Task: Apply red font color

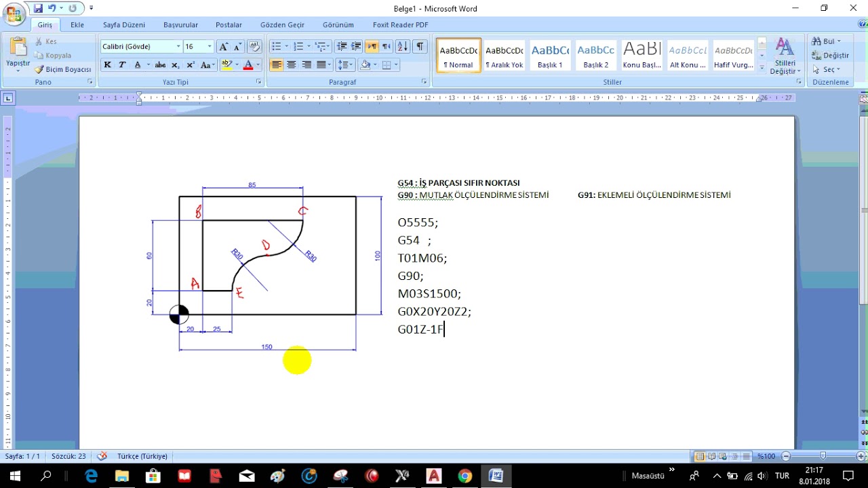Action: click(x=248, y=65)
